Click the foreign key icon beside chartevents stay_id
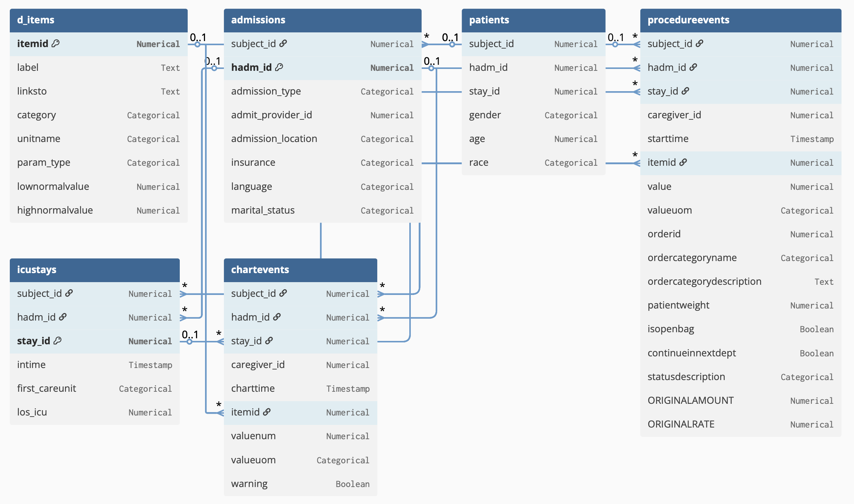 coord(269,341)
